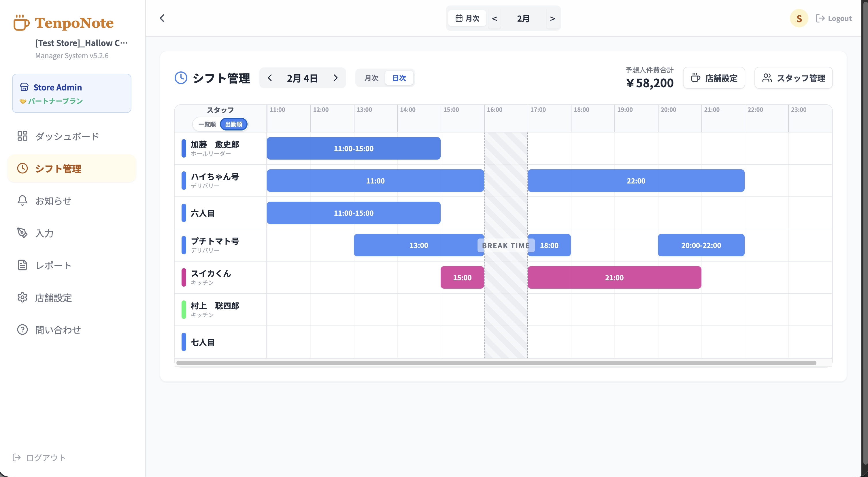Switch shift view to 月次
This screenshot has height=477, width=868.
point(371,78)
